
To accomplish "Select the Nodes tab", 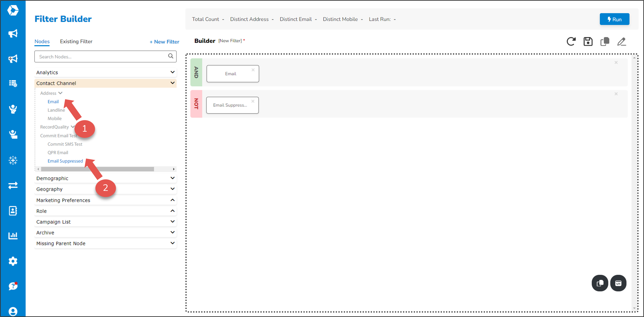I will tap(42, 41).
